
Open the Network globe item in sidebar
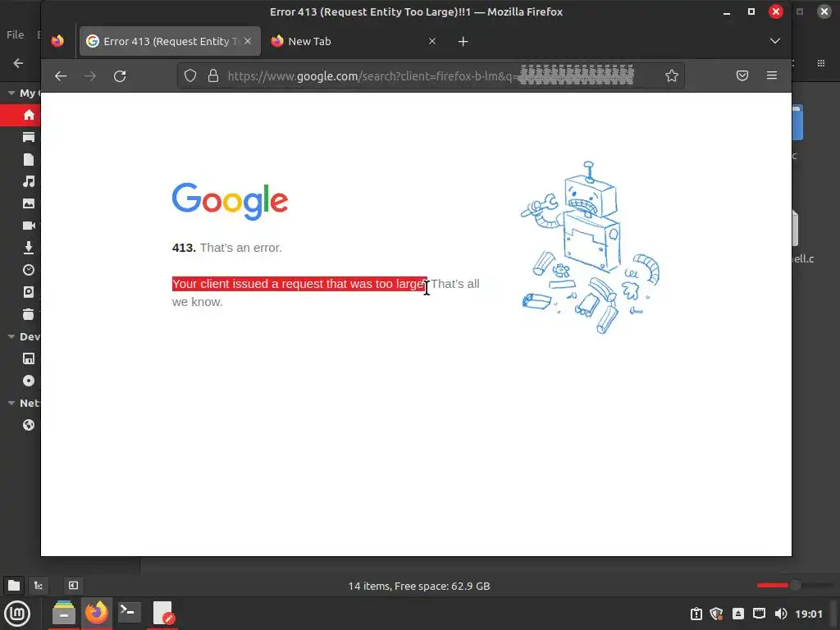(29, 426)
